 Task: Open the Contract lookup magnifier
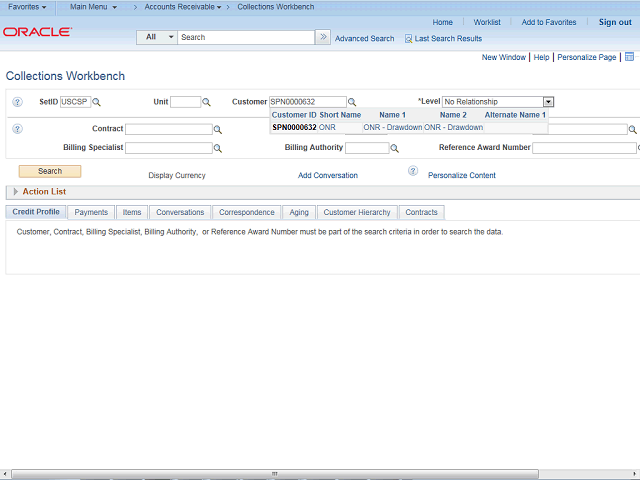pyautogui.click(x=218, y=130)
